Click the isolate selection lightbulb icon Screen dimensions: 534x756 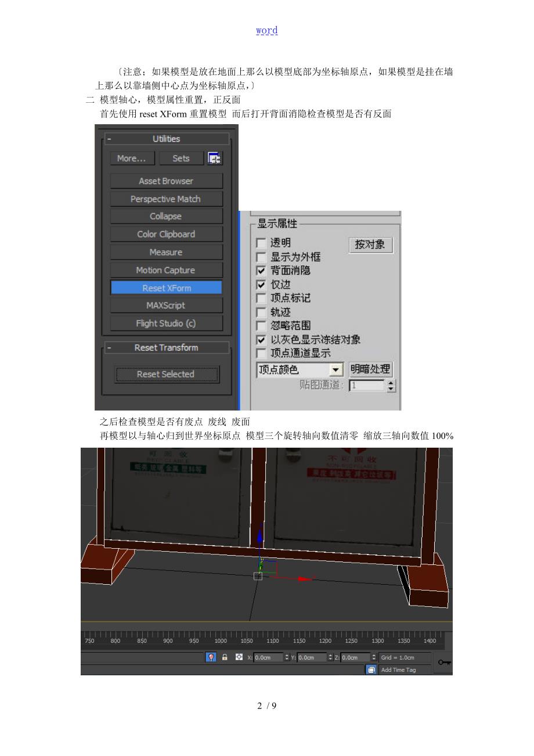point(211,657)
